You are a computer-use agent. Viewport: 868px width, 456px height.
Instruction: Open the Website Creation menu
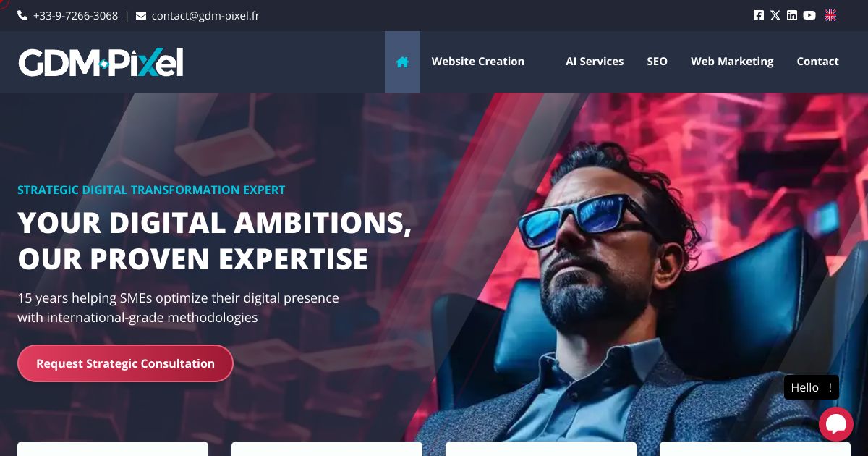click(x=477, y=62)
